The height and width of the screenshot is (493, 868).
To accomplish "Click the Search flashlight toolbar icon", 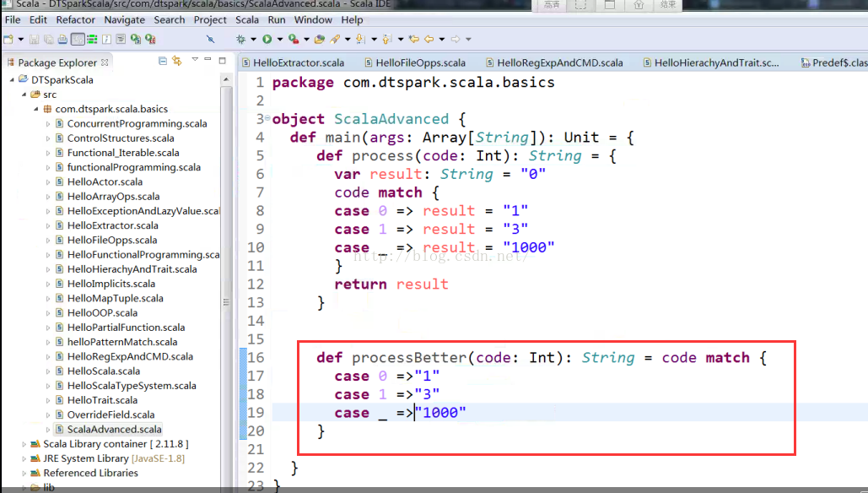I will pos(334,40).
